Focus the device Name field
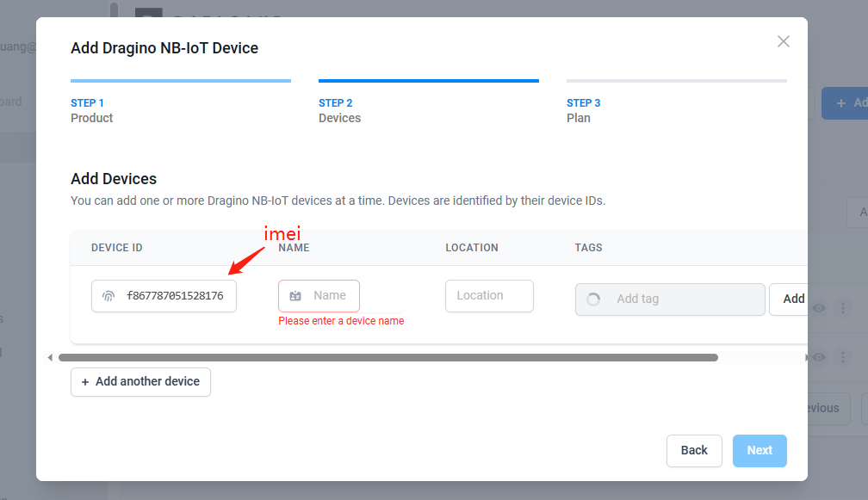The image size is (868, 500). [x=319, y=296]
